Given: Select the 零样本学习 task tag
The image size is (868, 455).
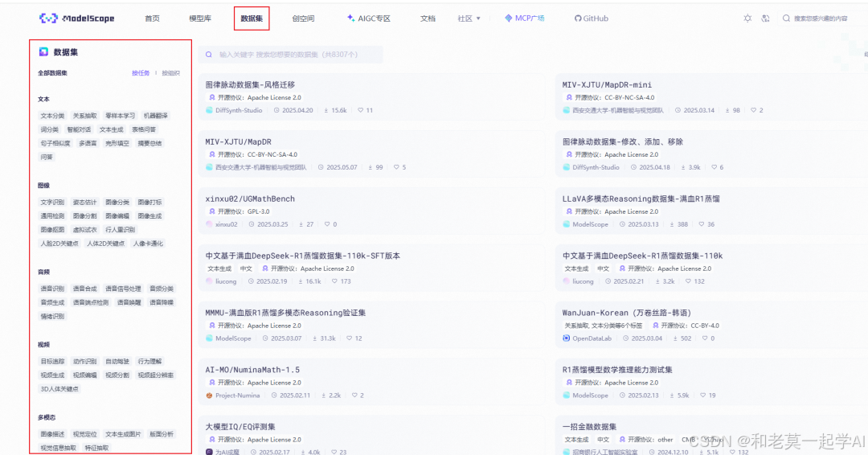Looking at the screenshot, I should click(120, 116).
